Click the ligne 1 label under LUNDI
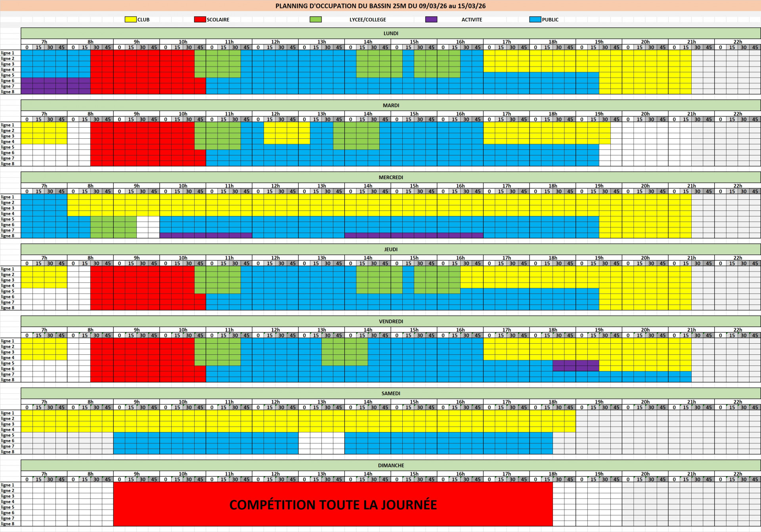 click(8, 53)
